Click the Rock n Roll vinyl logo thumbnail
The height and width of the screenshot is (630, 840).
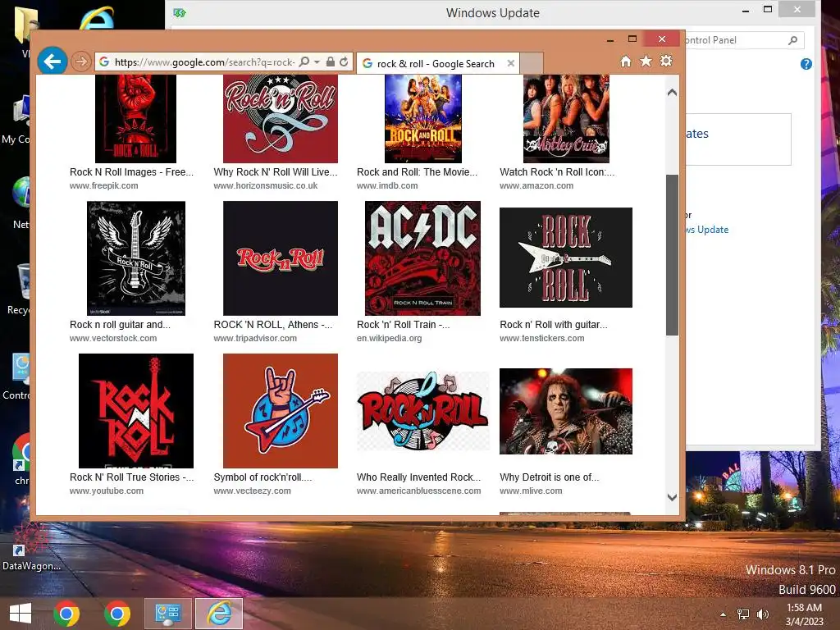(423, 412)
